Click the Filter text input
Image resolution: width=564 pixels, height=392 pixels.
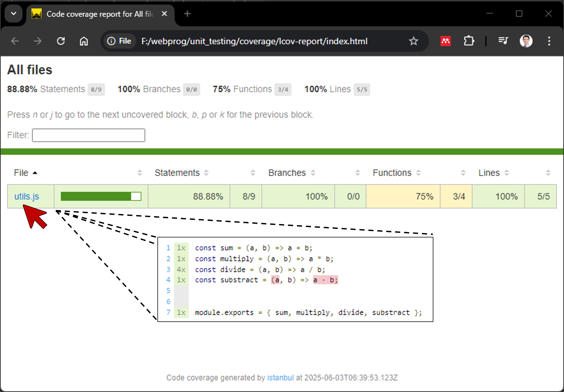(x=88, y=135)
